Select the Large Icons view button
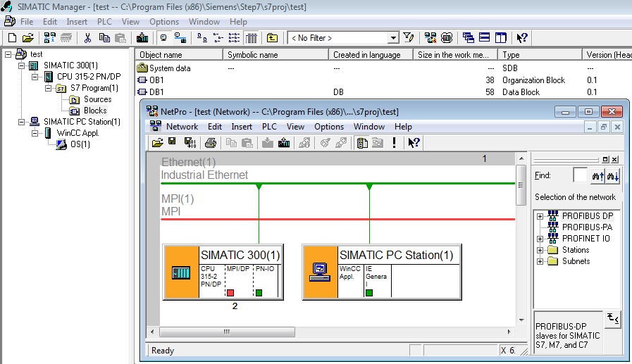Viewport: 632px width, 364px height. click(202, 38)
